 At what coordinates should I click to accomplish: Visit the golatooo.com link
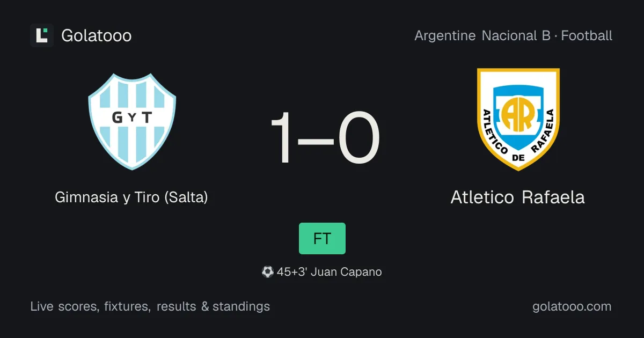click(x=572, y=307)
